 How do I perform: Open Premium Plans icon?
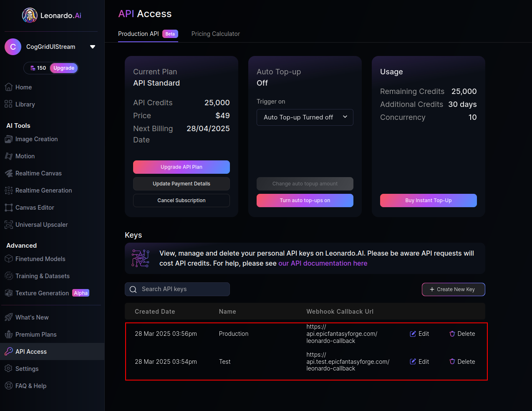coord(8,335)
